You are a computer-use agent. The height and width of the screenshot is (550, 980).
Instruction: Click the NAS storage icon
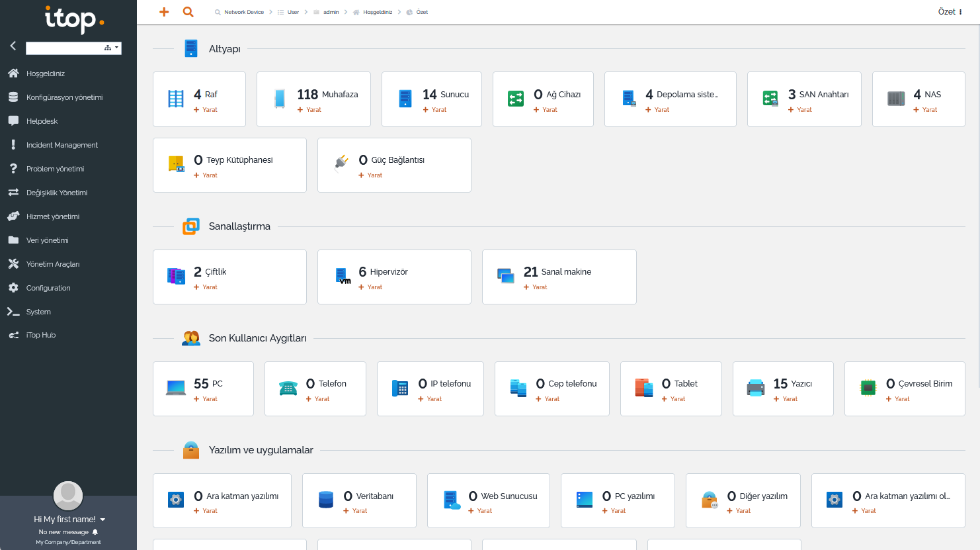[x=896, y=99]
